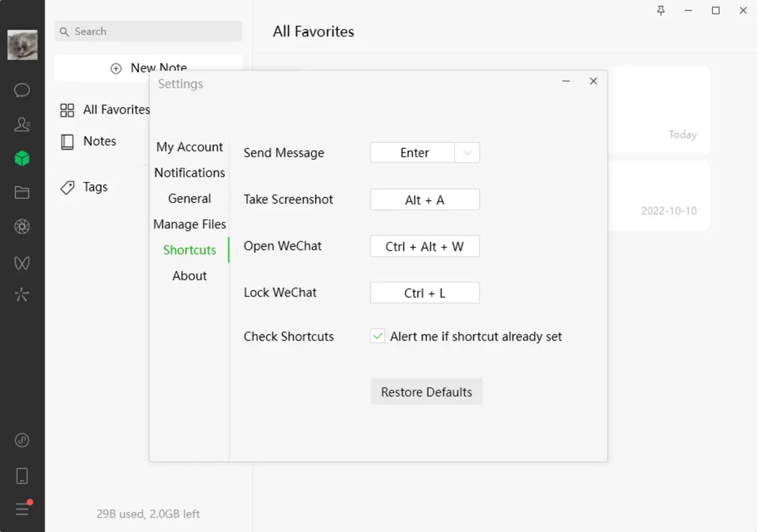
Task: Click the storage usage text showing 2.0GB left
Action: pos(147,513)
